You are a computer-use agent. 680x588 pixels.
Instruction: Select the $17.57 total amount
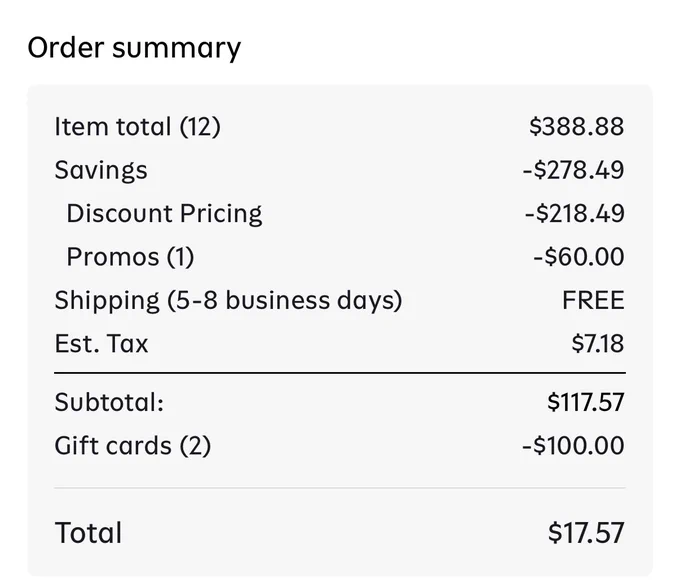coord(586,532)
